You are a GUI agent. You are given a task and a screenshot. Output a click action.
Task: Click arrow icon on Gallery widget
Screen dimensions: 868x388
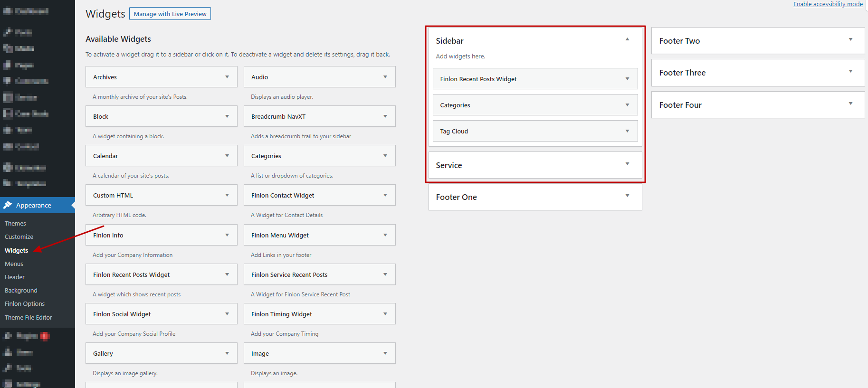click(x=227, y=353)
